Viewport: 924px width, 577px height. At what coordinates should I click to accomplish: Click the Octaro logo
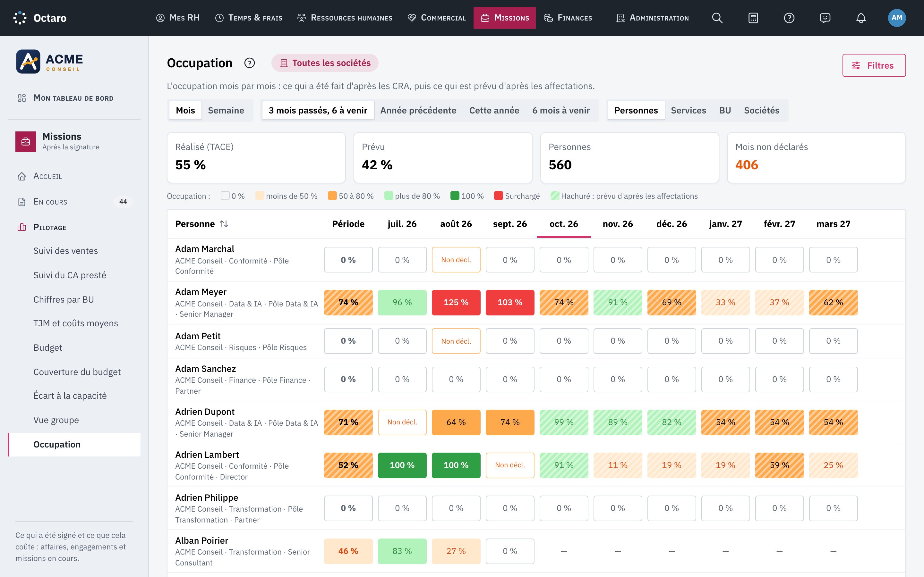pos(40,18)
